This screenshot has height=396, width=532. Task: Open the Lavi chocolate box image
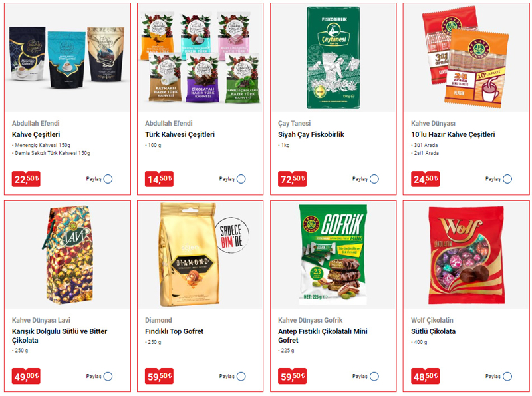click(x=68, y=255)
